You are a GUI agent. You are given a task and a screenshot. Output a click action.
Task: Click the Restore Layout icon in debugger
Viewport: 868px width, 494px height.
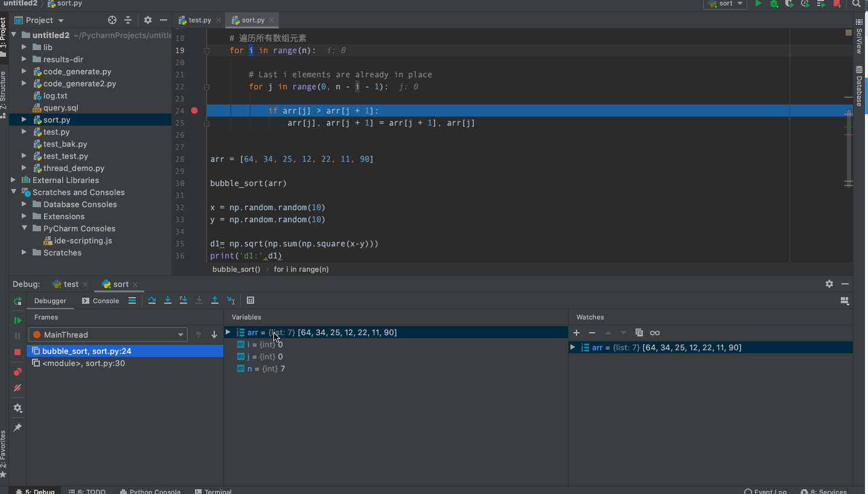pos(844,300)
